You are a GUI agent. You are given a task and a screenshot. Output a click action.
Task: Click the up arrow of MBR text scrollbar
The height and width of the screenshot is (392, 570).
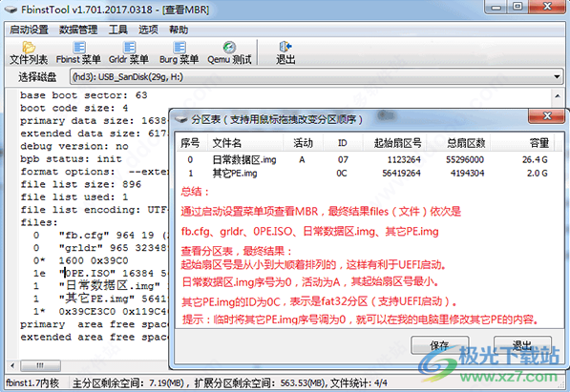pos(558,96)
